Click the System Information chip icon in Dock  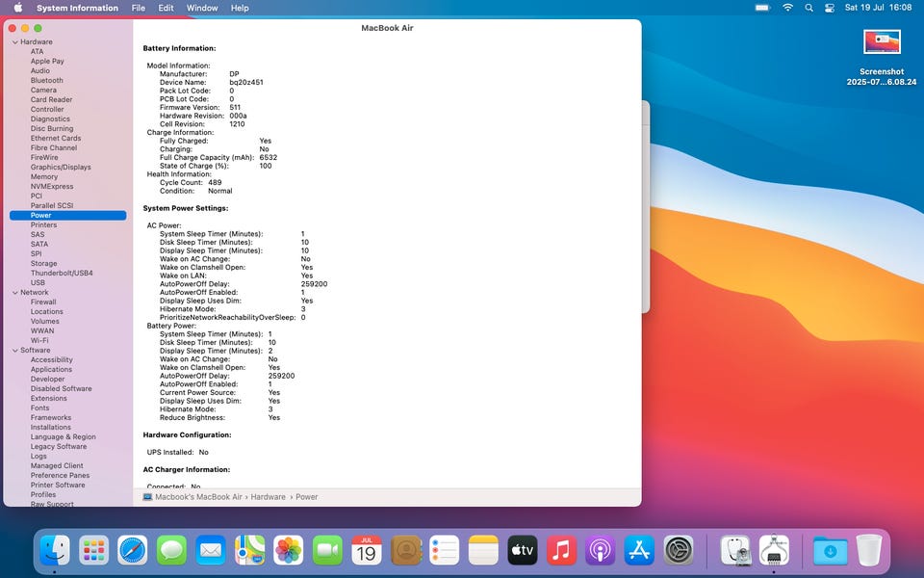tap(774, 551)
